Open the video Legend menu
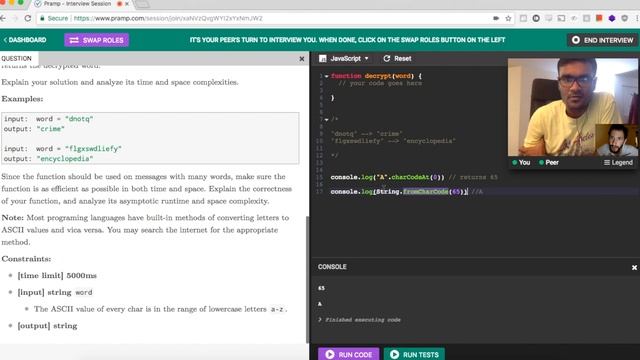This screenshot has height=360, width=640. click(618, 162)
